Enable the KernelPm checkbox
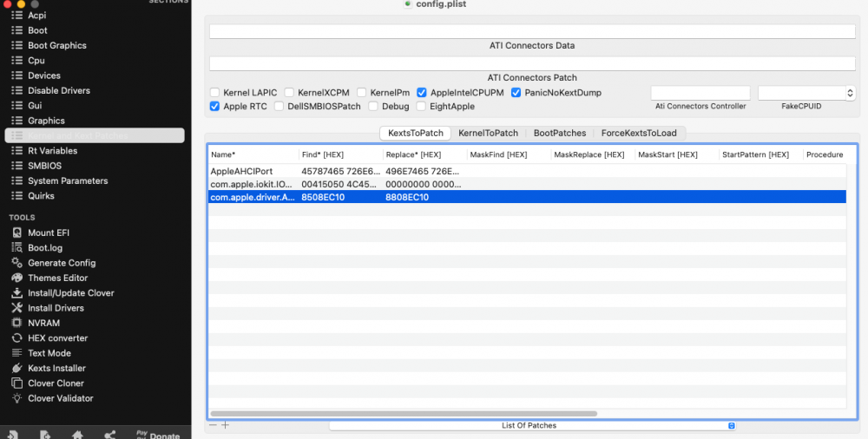The image size is (868, 439). point(361,93)
